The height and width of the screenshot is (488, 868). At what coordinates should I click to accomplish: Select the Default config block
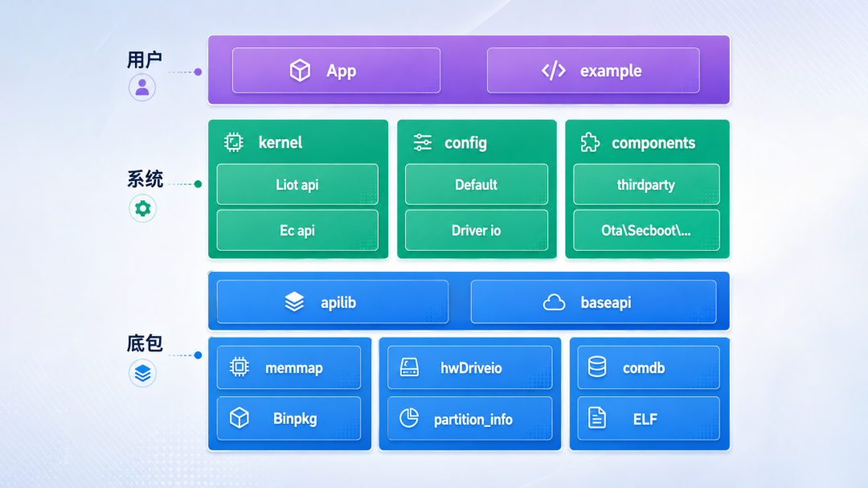coord(477,184)
